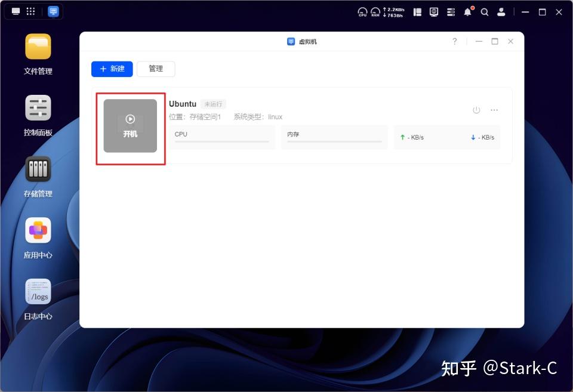Click the 系统类型: linux text
Screen dimensions: 573x392
click(258, 117)
